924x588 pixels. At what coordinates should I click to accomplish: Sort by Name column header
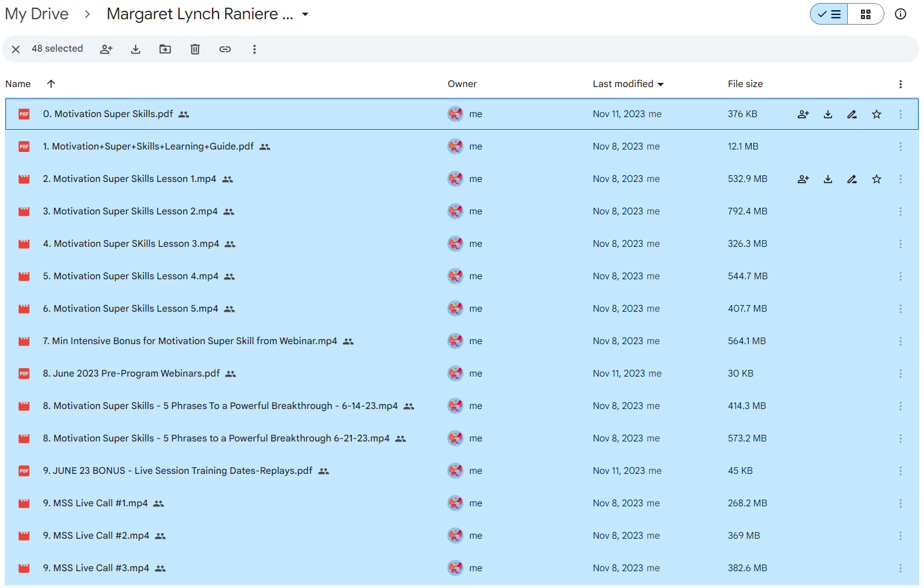tap(18, 84)
